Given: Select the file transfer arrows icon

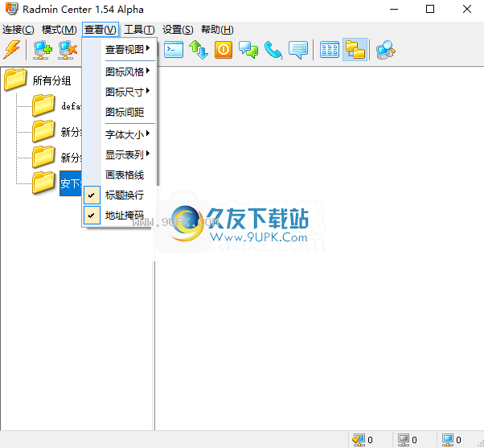Looking at the screenshot, I should pyautogui.click(x=199, y=50).
